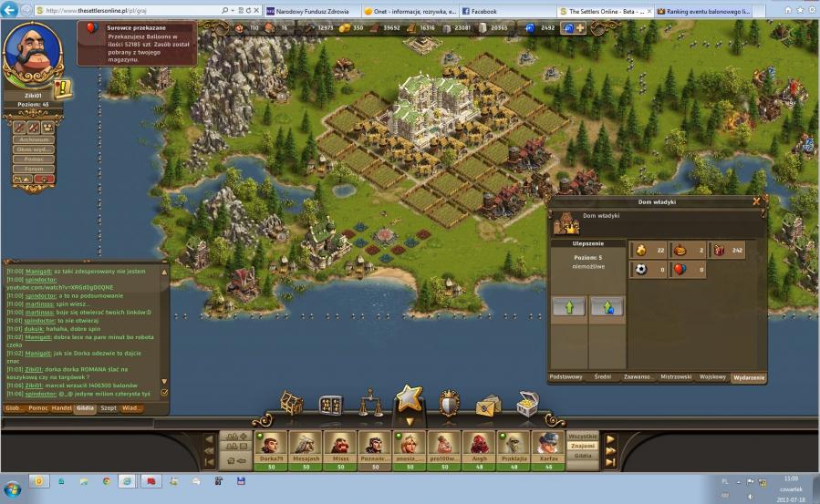Switch to the Wojskowy tab
This screenshot has width=820, height=504.
713,376
